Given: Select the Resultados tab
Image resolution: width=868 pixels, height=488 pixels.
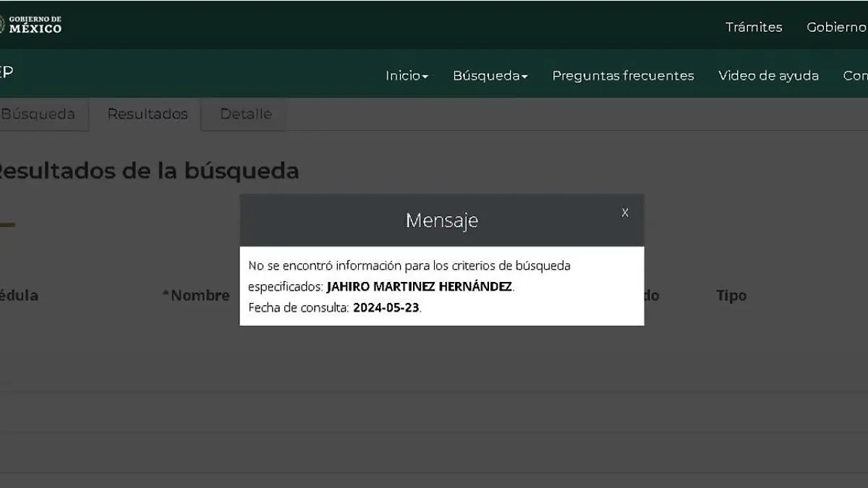Looking at the screenshot, I should [148, 114].
